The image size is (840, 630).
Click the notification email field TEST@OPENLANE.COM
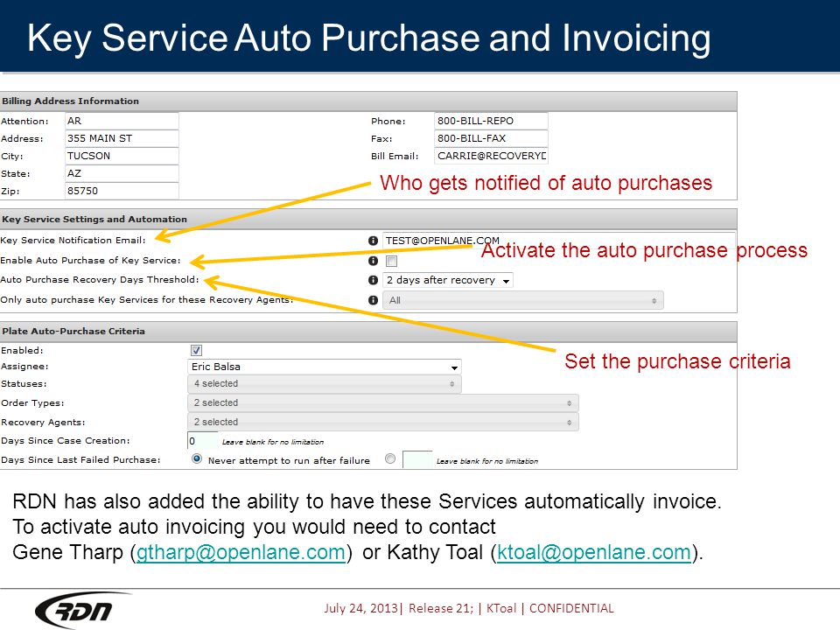[x=559, y=241]
